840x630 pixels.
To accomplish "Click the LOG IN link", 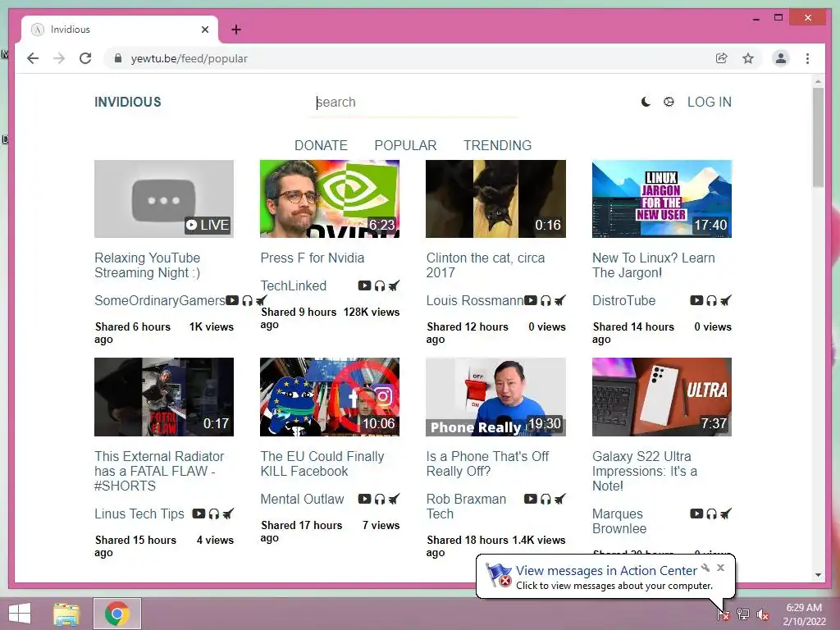I will pos(710,102).
